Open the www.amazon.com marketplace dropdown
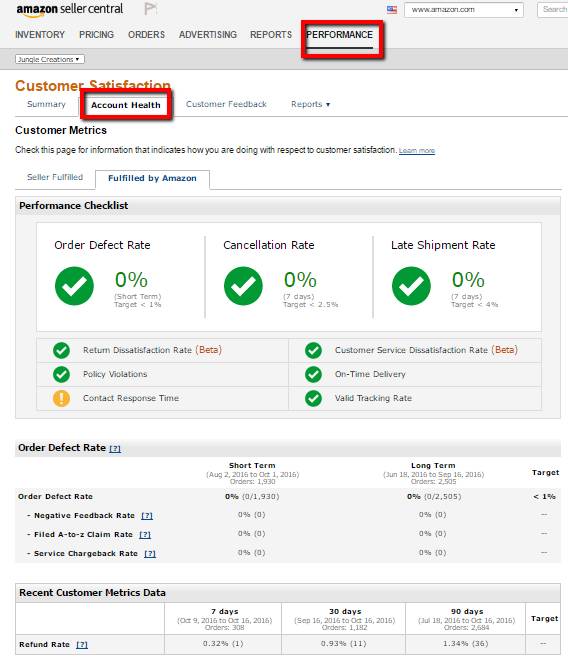Image resolution: width=568 pixels, height=664 pixels. (x=464, y=10)
